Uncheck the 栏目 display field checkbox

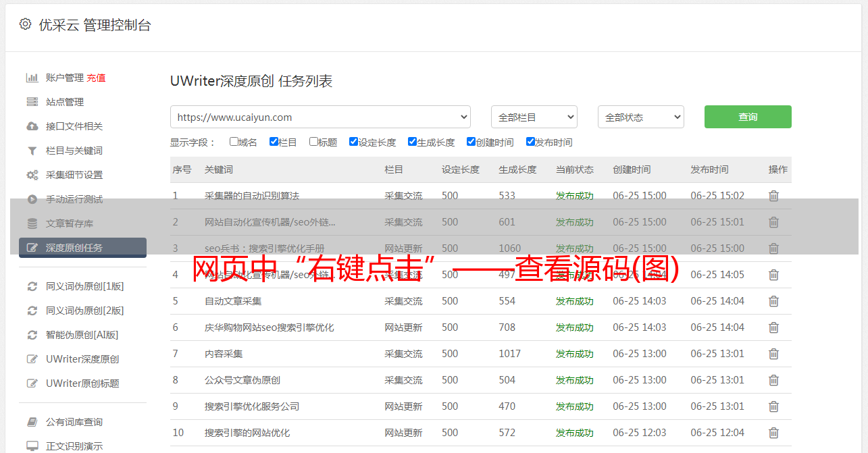(x=274, y=142)
